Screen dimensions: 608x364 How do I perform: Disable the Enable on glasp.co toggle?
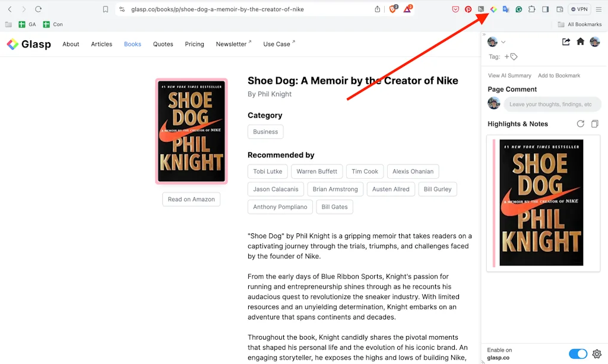(x=577, y=353)
